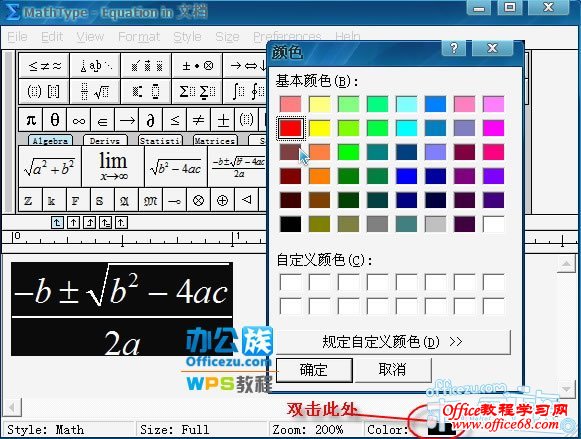Pick the cyan swatch in second row
Viewport: 581px width, 439px height.
[406, 128]
